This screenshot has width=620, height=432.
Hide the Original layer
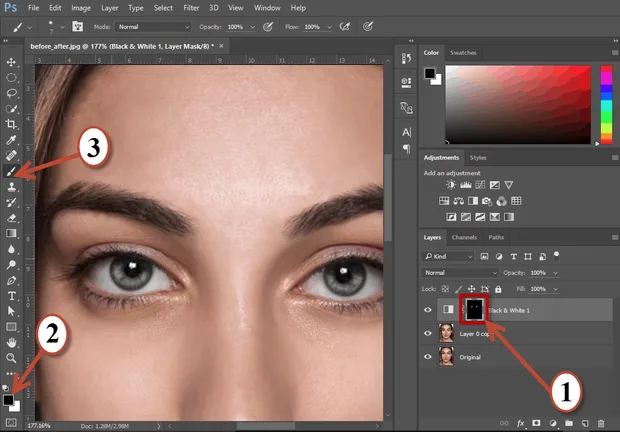coord(428,357)
